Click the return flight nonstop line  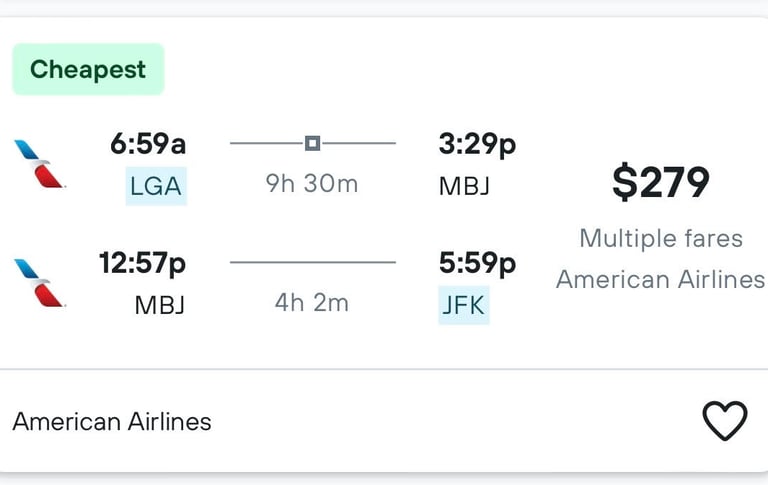(313, 262)
